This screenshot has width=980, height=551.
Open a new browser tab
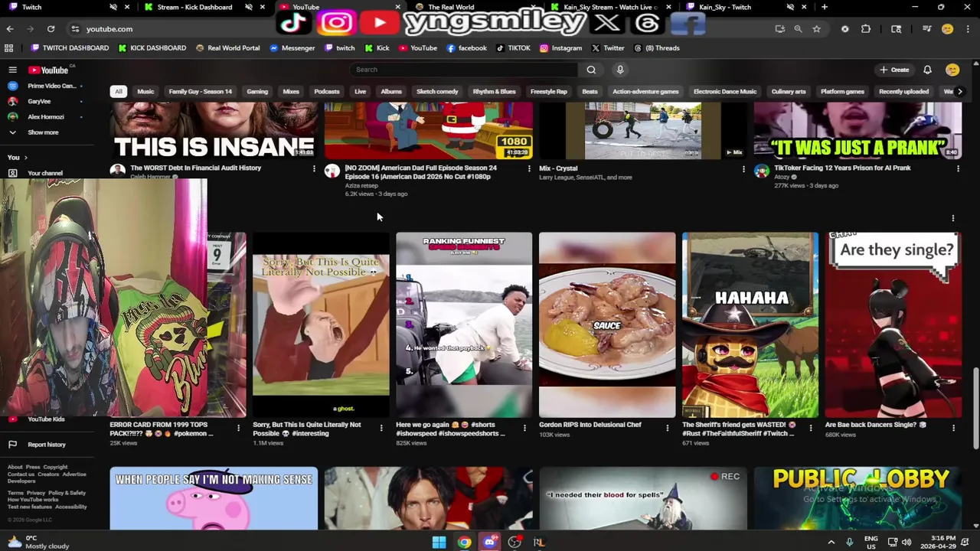pos(825,8)
